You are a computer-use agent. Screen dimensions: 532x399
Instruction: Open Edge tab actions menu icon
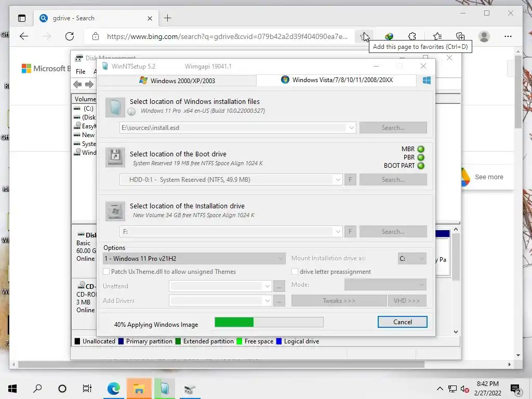[22, 18]
